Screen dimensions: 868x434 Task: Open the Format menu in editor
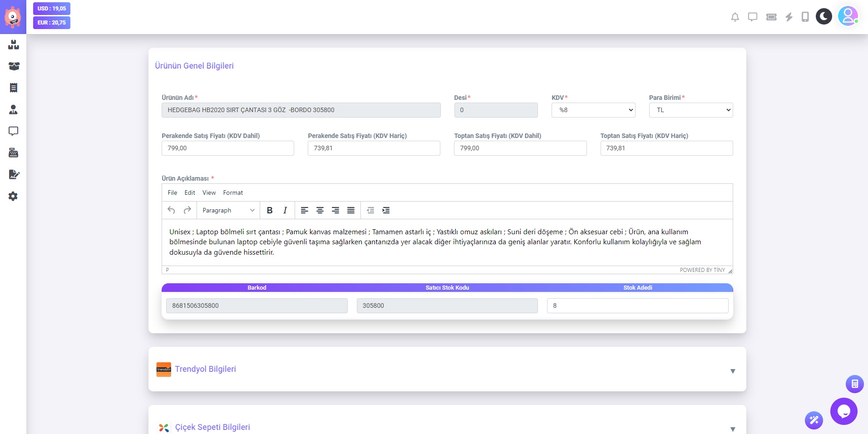coord(233,192)
